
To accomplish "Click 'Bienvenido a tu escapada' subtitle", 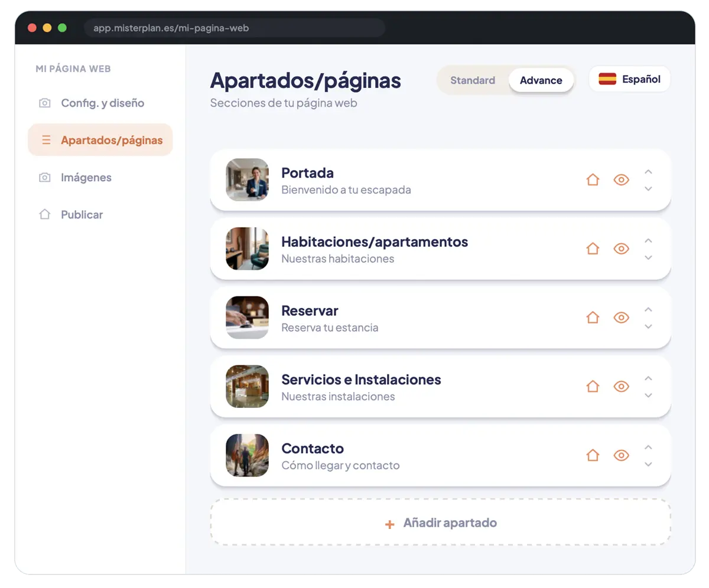I will 346,190.
